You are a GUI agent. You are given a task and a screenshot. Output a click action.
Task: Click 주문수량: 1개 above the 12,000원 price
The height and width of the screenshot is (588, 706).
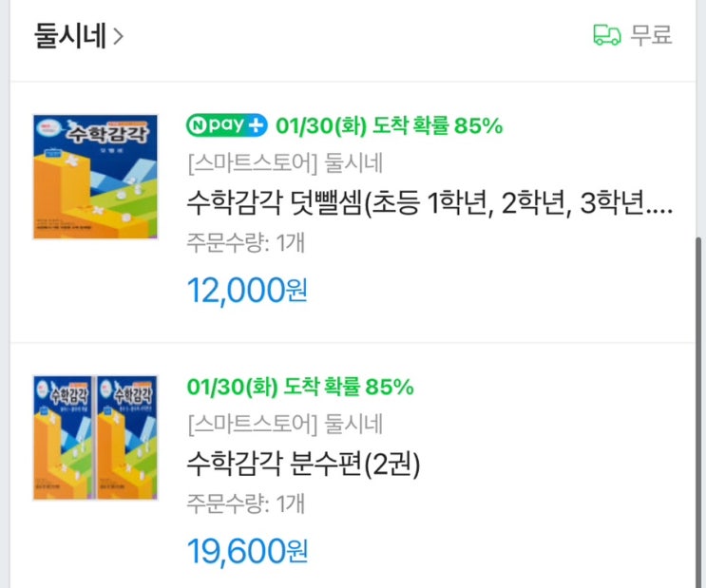246,242
